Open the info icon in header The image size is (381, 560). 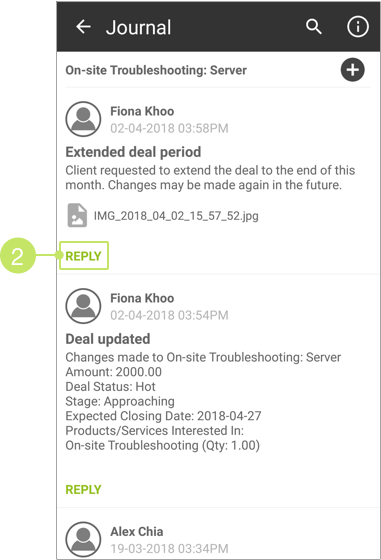358,26
